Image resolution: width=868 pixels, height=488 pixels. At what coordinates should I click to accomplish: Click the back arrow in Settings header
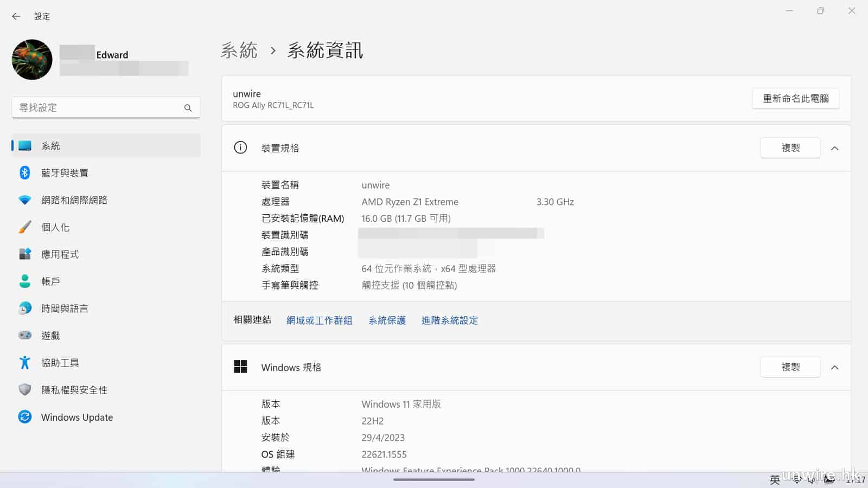16,16
